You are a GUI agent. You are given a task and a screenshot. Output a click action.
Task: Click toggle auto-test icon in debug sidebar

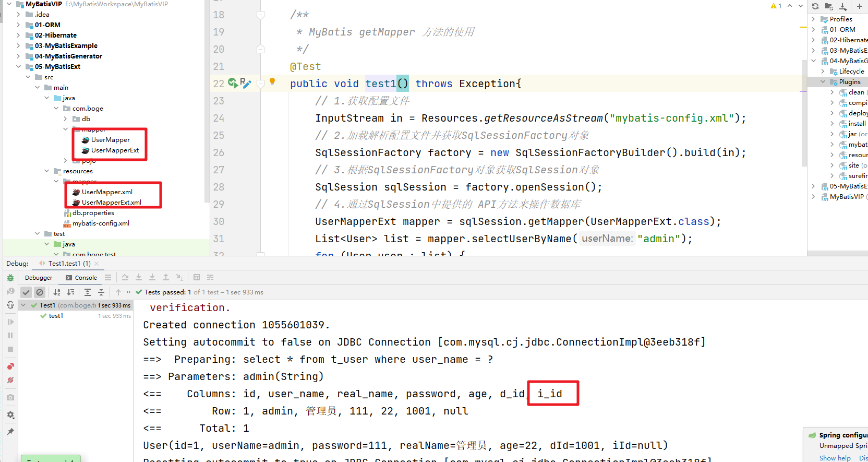coord(10,305)
